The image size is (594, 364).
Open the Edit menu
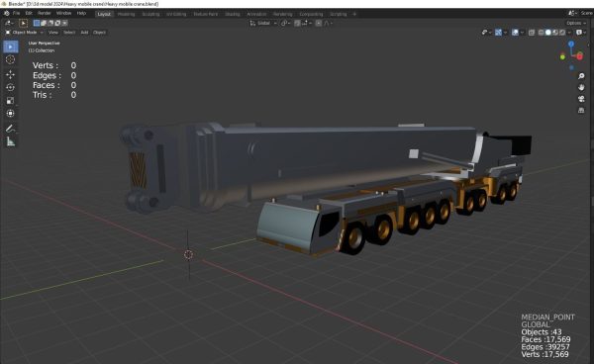point(29,13)
